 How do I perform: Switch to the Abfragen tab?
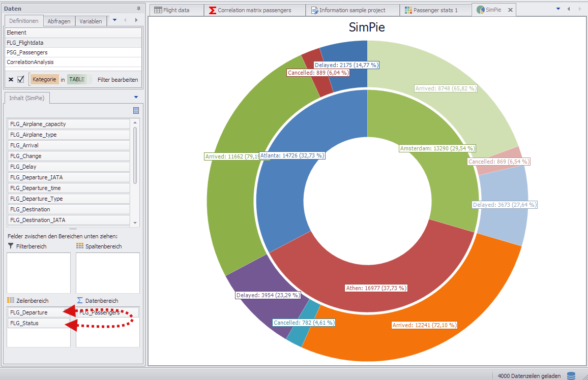59,21
